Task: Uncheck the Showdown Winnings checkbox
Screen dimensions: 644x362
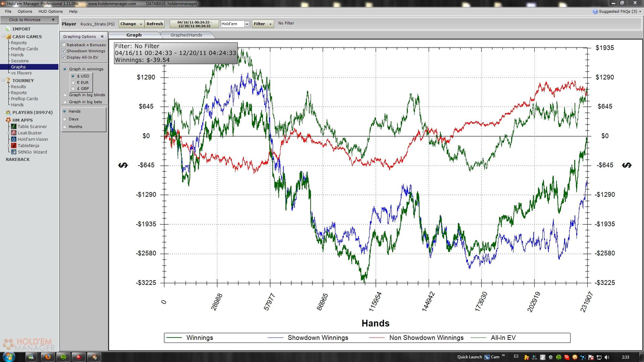Action: [x=64, y=51]
